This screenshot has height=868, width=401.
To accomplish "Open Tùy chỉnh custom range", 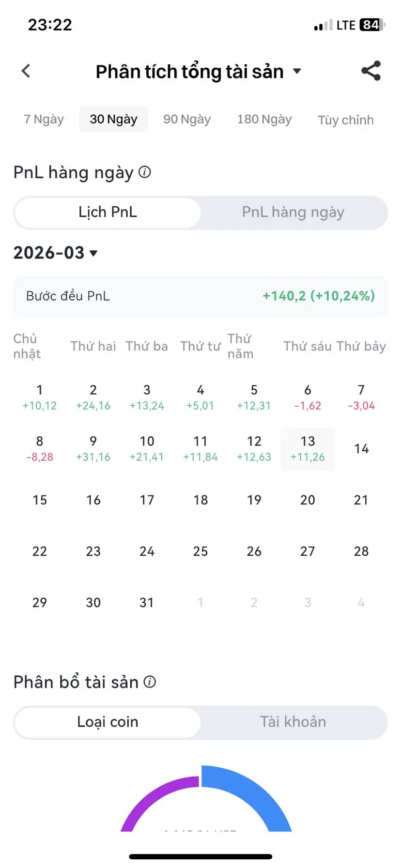I will pos(346,120).
